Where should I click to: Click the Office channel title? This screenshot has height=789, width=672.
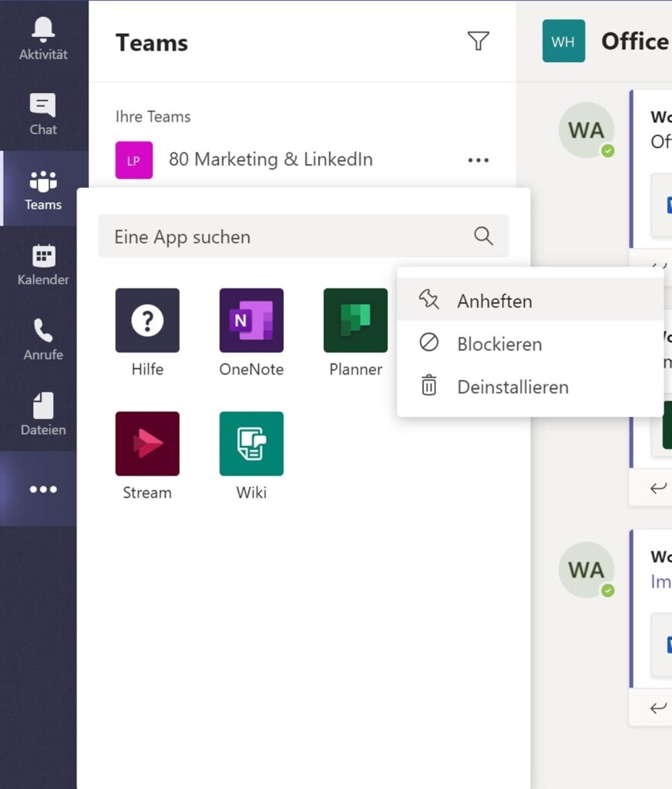click(x=635, y=42)
